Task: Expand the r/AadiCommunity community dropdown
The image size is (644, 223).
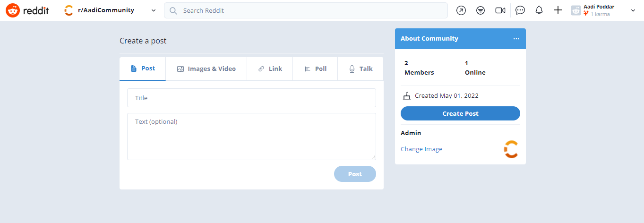Action: 154,10
